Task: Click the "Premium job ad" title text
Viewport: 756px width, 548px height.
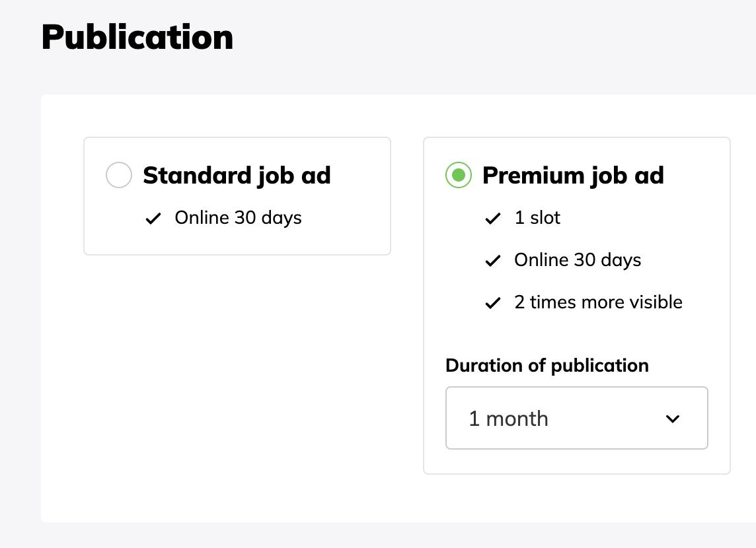Action: pyautogui.click(x=573, y=176)
